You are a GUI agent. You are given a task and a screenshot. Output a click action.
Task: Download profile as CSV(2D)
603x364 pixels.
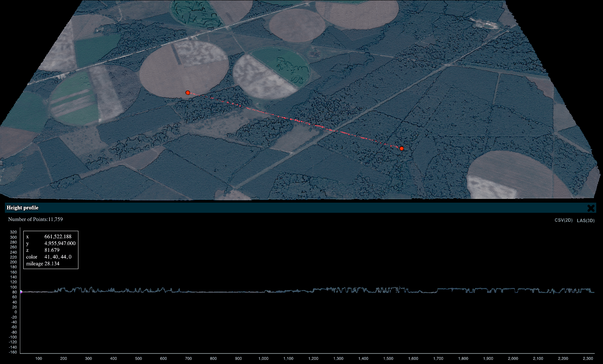point(564,220)
